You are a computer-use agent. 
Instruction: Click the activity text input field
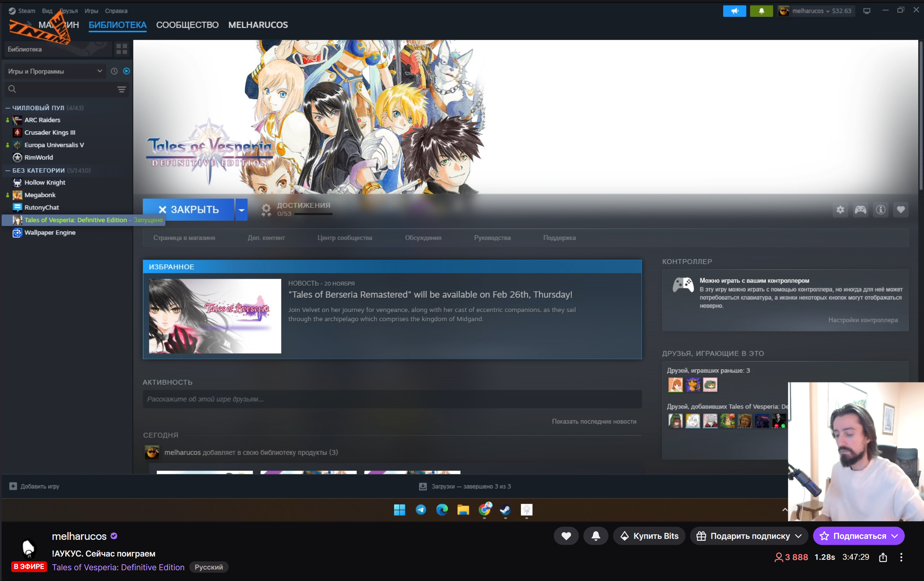coord(392,399)
